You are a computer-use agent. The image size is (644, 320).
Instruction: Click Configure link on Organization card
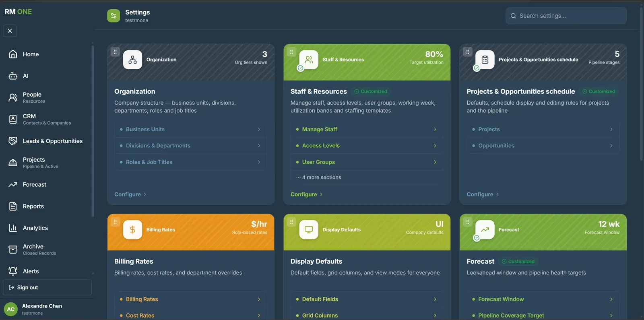(130, 194)
